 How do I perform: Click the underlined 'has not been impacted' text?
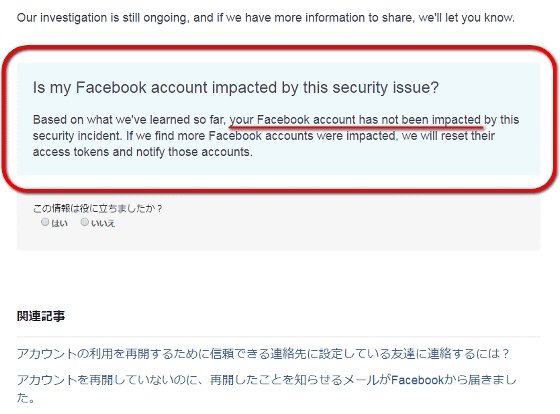click(420, 119)
